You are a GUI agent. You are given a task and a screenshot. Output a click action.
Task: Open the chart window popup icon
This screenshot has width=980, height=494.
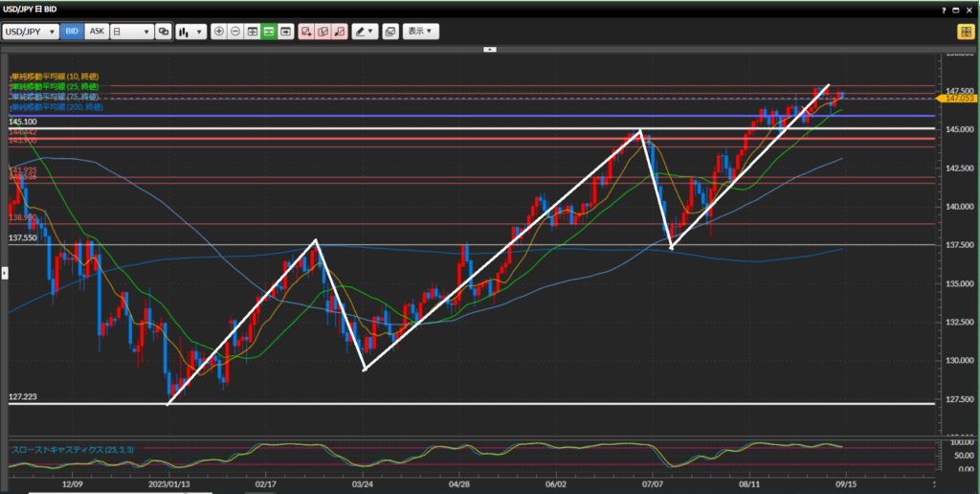390,32
